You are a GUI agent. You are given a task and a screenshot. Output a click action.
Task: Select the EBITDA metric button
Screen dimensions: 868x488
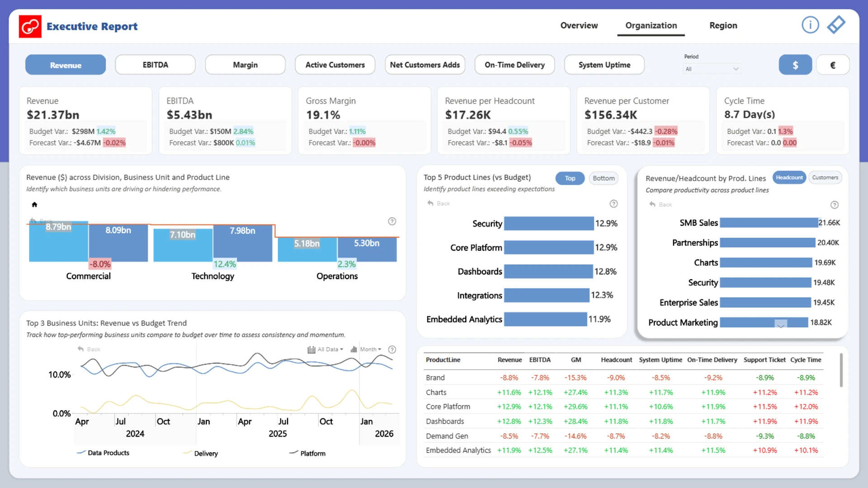tap(155, 65)
